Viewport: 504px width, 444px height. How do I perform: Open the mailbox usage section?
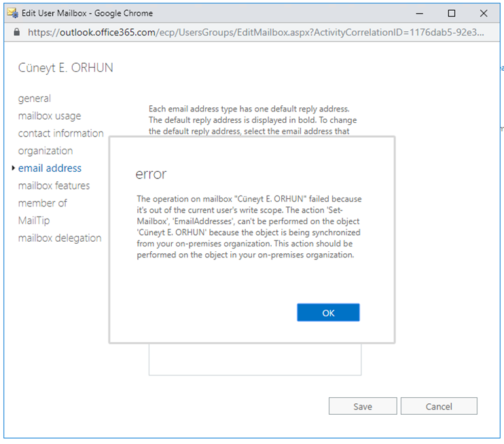(x=50, y=115)
